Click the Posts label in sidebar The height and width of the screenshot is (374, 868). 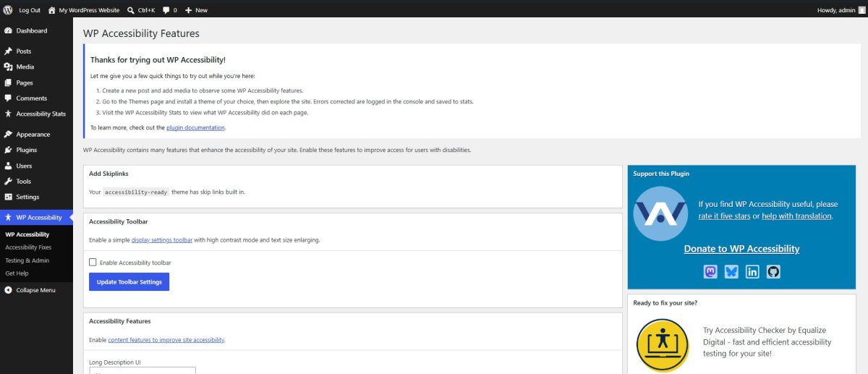tap(24, 51)
